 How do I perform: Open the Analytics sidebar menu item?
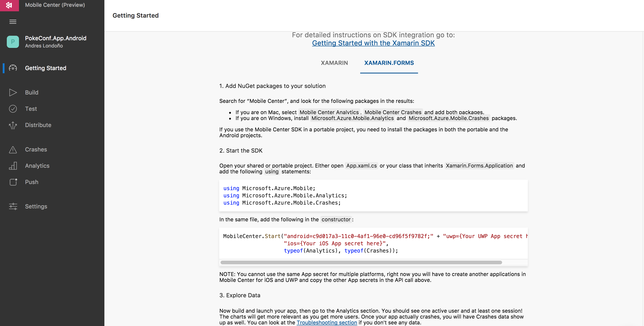(x=37, y=166)
